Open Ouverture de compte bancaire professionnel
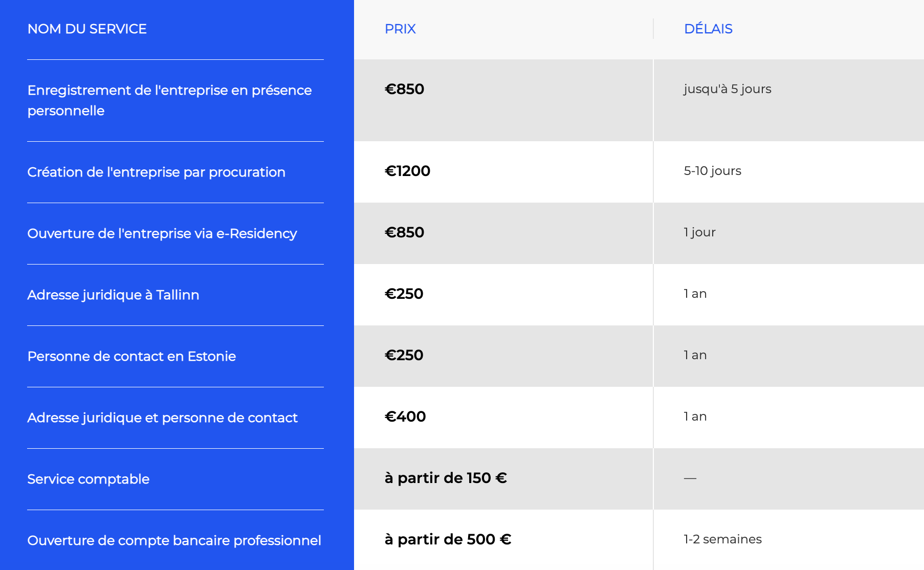924x570 pixels. [x=174, y=541]
